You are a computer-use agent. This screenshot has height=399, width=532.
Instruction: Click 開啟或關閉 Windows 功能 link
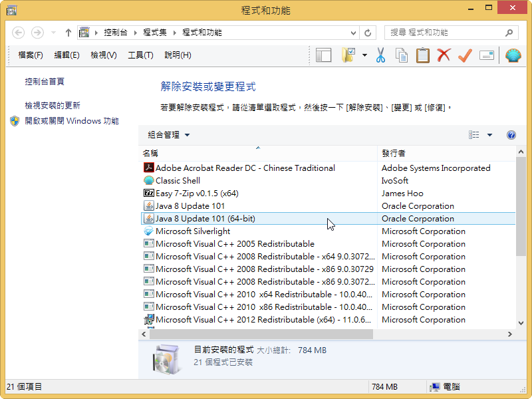(72, 121)
